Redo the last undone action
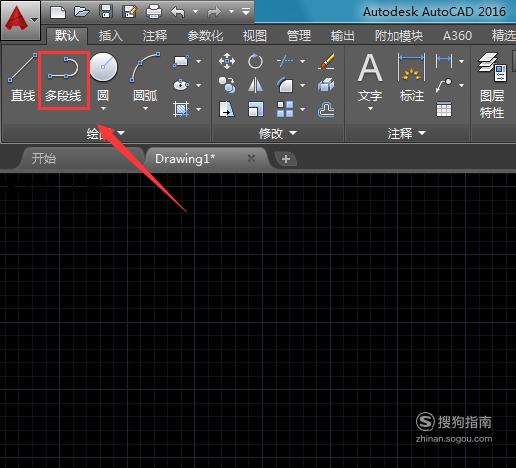516x468 pixels. (214, 12)
